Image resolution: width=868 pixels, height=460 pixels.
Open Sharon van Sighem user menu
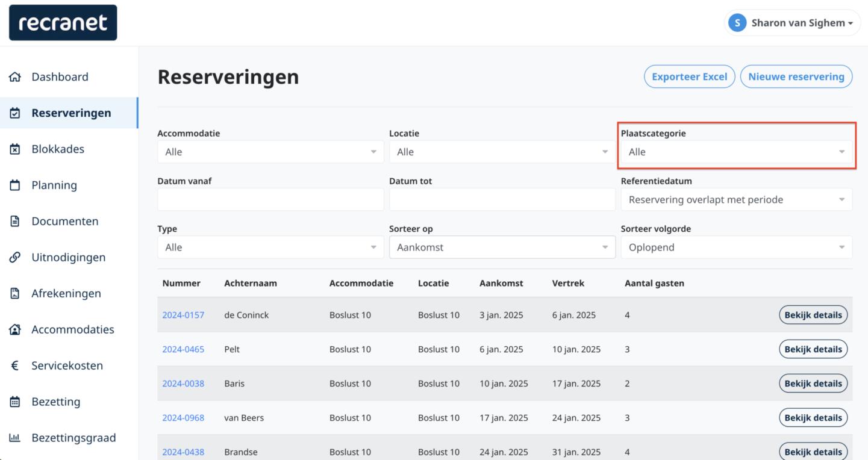tap(792, 23)
